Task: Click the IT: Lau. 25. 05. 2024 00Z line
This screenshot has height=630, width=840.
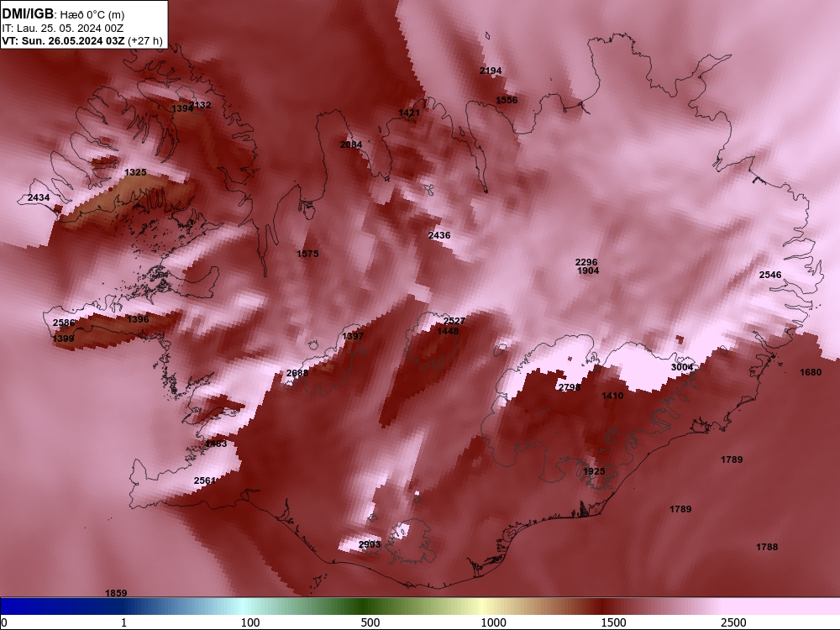Action: pos(63,28)
